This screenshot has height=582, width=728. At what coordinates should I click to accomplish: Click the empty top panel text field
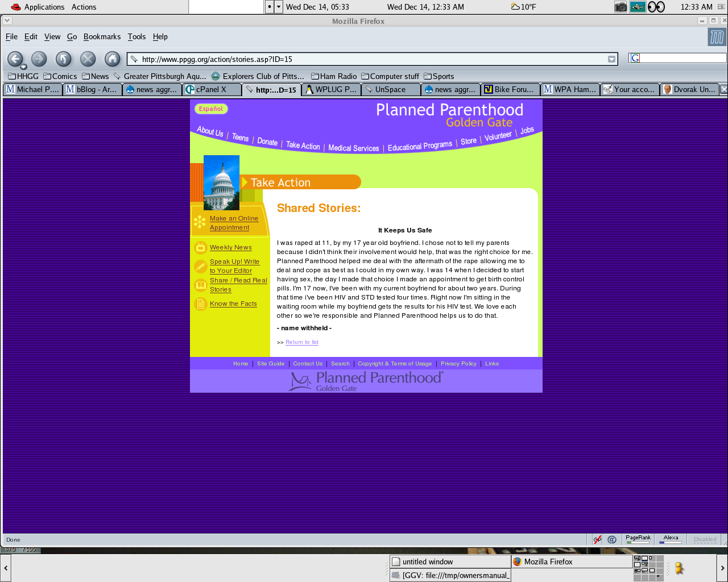[x=226, y=7]
